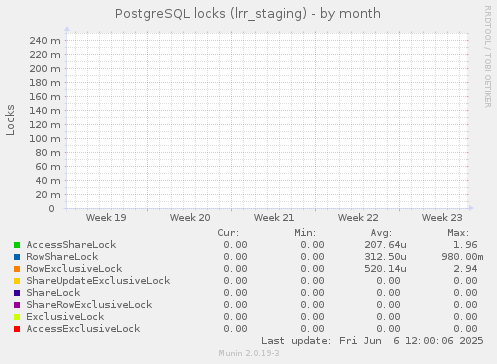Viewport: 497px width, 364px height.
Task: Click the Avg: column header
Action: [381, 233]
